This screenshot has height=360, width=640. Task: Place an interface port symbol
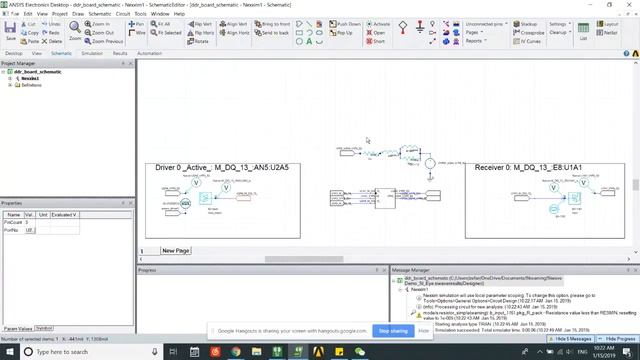(x=403, y=27)
